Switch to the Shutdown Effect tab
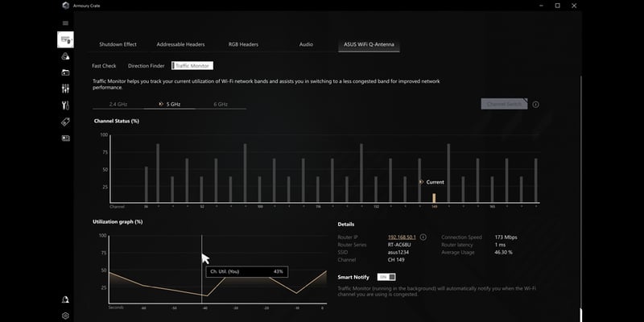This screenshot has width=644, height=322. [118, 44]
